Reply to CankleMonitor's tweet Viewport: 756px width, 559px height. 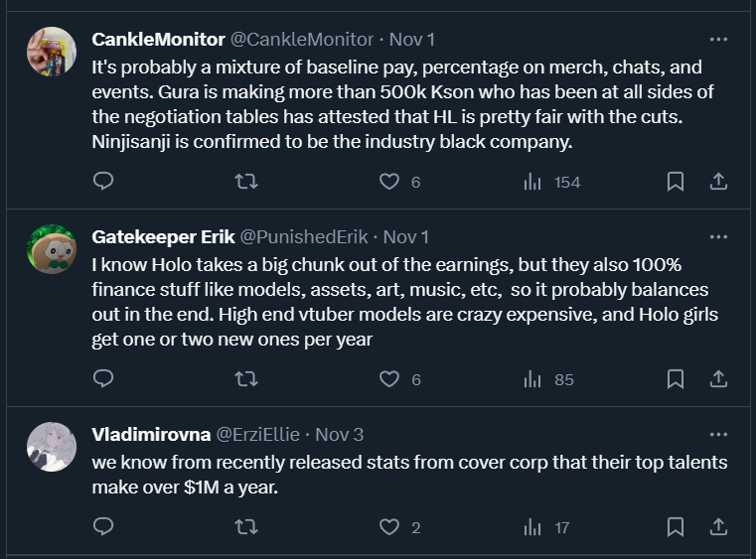click(x=103, y=182)
